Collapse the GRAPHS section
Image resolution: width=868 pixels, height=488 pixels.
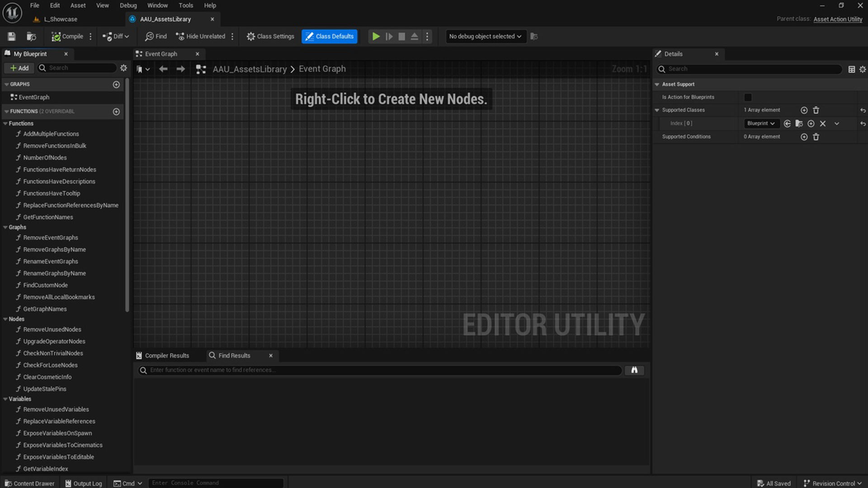coord(6,84)
